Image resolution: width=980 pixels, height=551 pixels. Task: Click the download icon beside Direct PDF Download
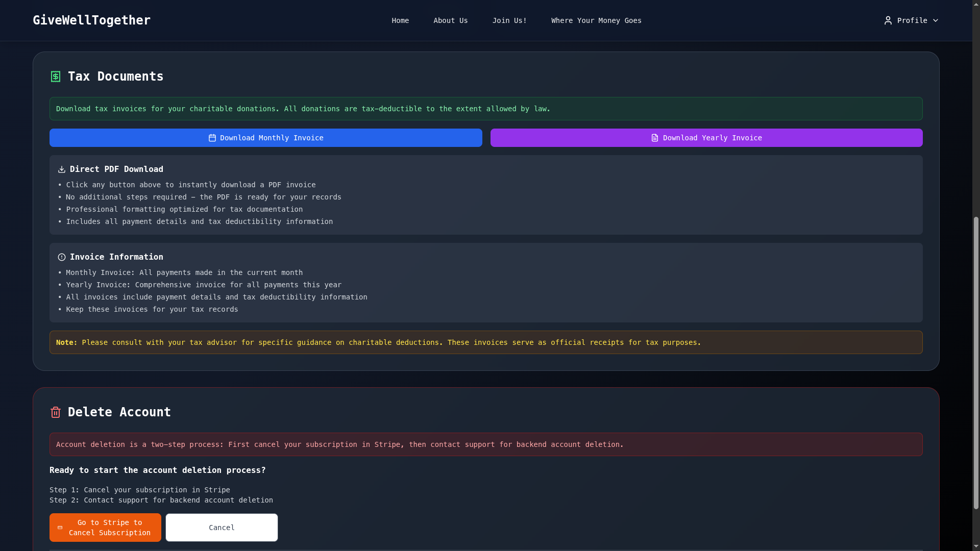tap(62, 169)
